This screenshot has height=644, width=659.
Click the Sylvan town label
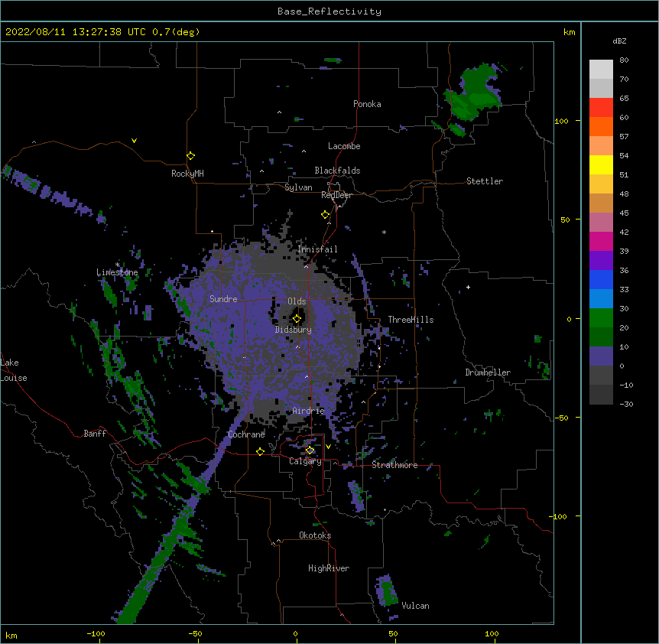[x=298, y=187]
